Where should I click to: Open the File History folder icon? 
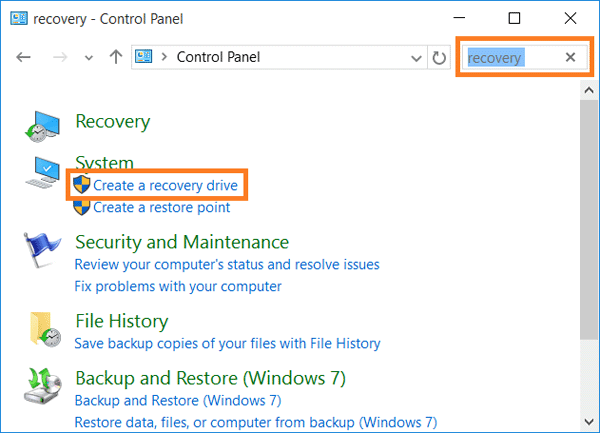(x=45, y=329)
